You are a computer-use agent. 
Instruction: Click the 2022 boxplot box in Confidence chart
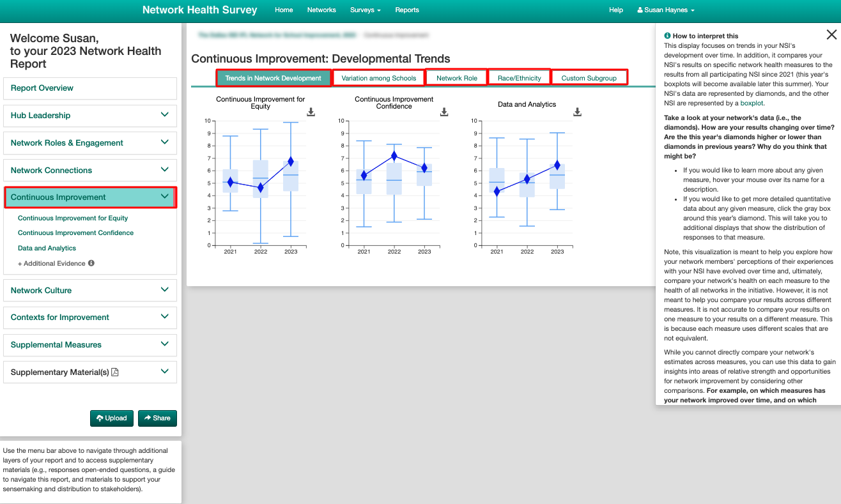(394, 179)
